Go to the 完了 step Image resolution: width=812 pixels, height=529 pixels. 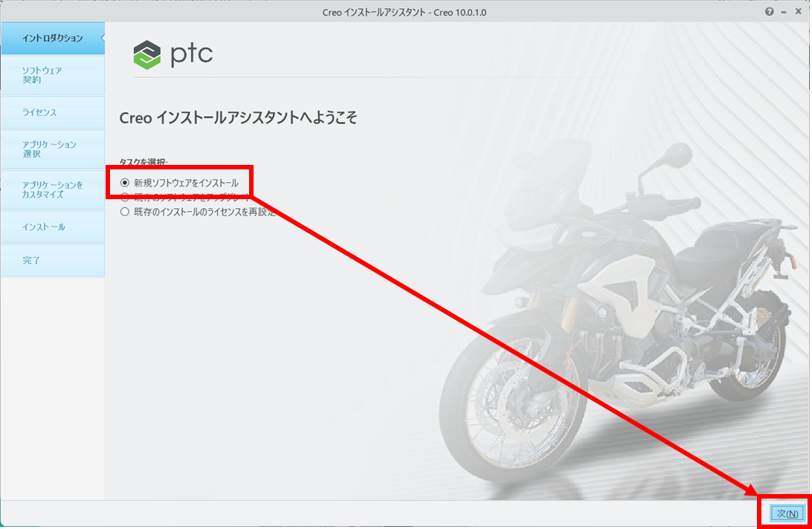coord(52,261)
